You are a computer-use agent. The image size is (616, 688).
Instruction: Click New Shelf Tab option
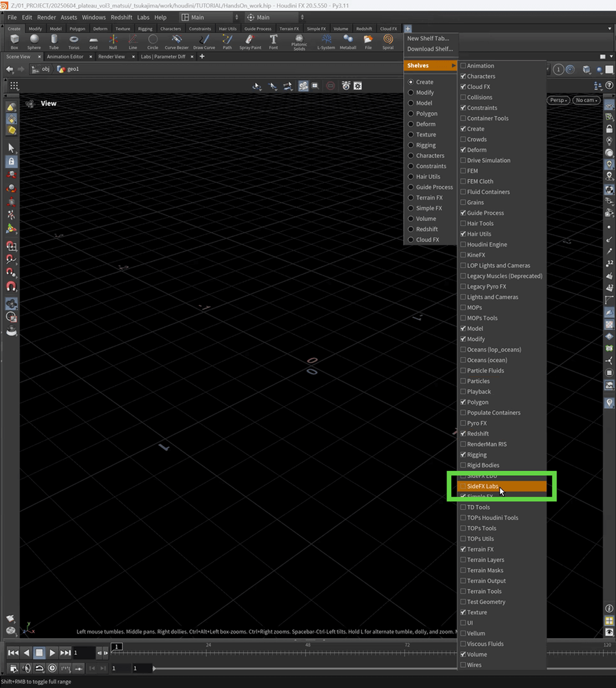pos(428,38)
